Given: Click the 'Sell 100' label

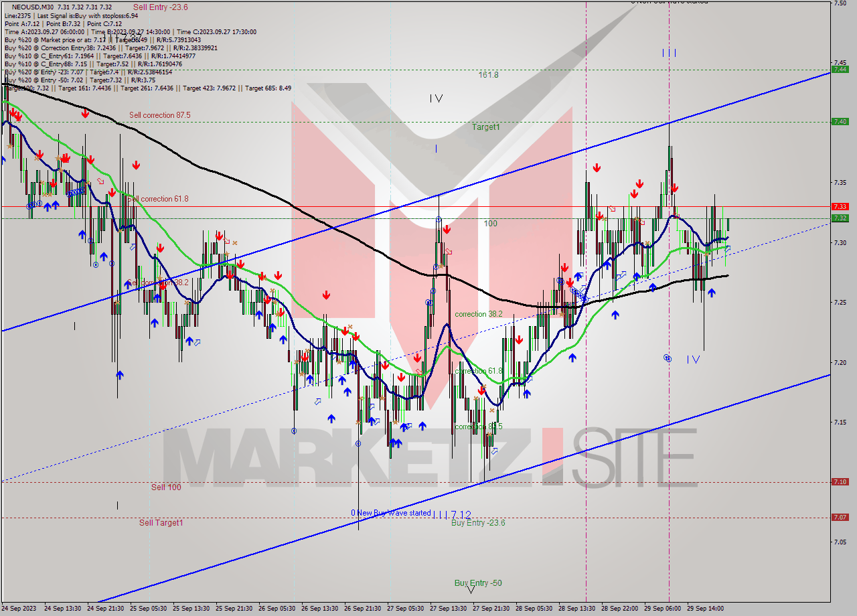Looking at the screenshot, I should (166, 487).
